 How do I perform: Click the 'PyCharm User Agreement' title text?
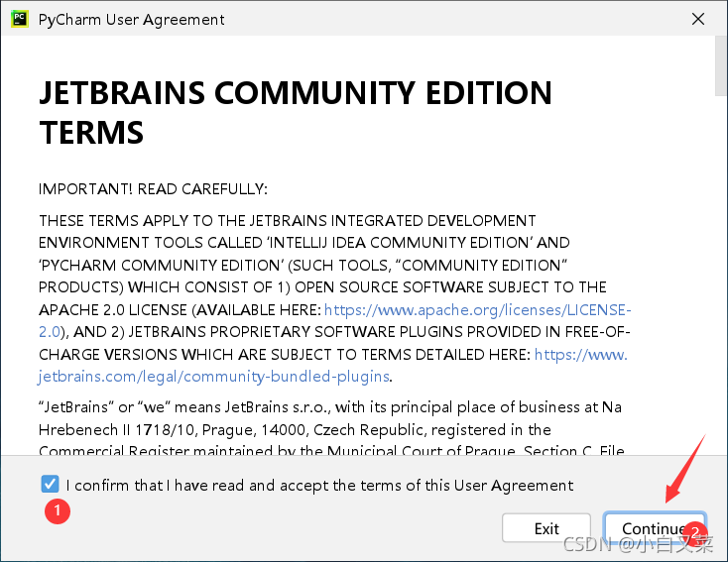(131, 20)
